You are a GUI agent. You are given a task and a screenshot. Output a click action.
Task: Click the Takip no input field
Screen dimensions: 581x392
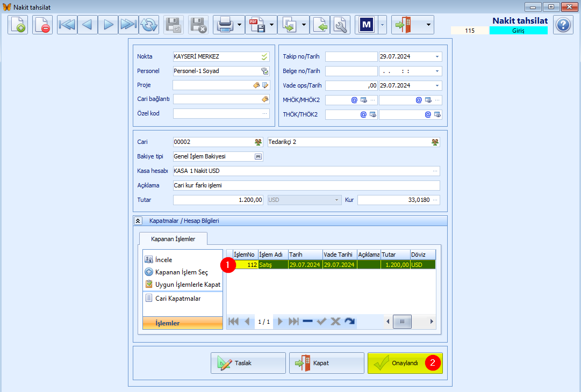(352, 56)
